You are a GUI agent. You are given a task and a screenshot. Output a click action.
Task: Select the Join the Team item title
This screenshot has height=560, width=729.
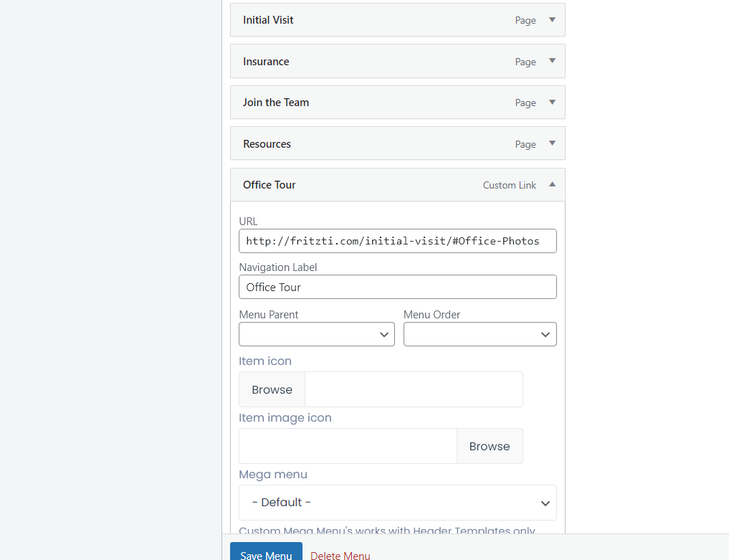[276, 103]
